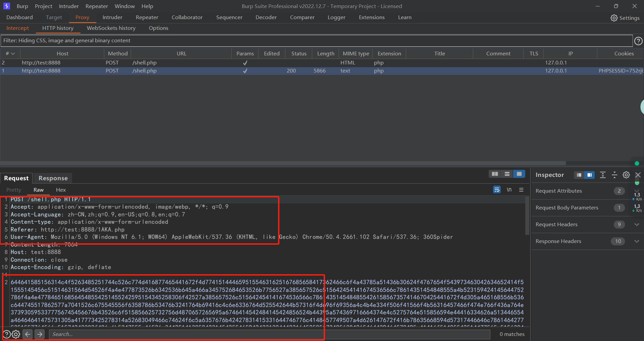
Task: Sort history by # column arrow
Action: tap(13, 54)
